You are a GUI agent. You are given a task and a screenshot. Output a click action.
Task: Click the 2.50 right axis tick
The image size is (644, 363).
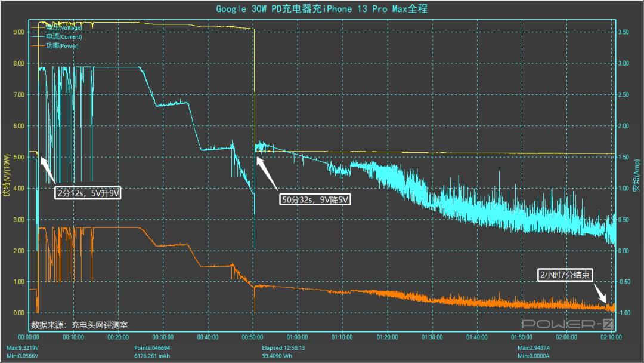(x=624, y=95)
